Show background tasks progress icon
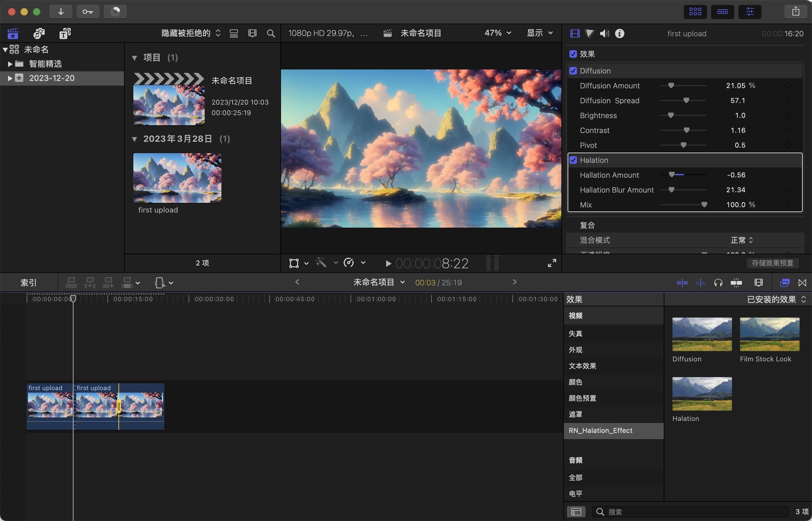 tap(115, 11)
